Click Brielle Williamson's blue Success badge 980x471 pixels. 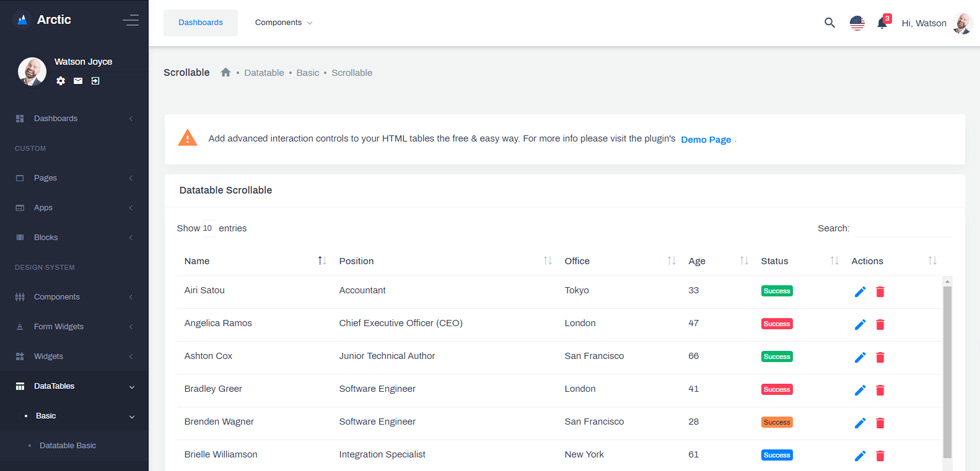(777, 455)
